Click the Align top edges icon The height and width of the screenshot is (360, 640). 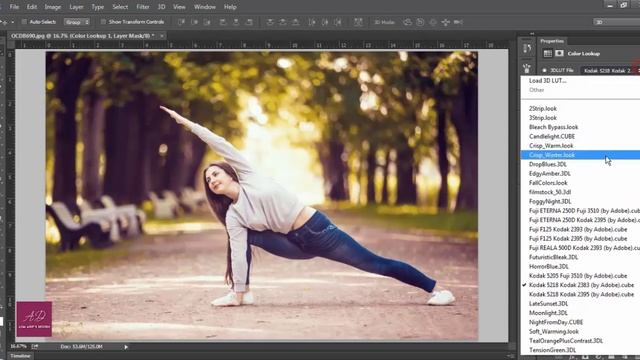pyautogui.click(x=182, y=22)
